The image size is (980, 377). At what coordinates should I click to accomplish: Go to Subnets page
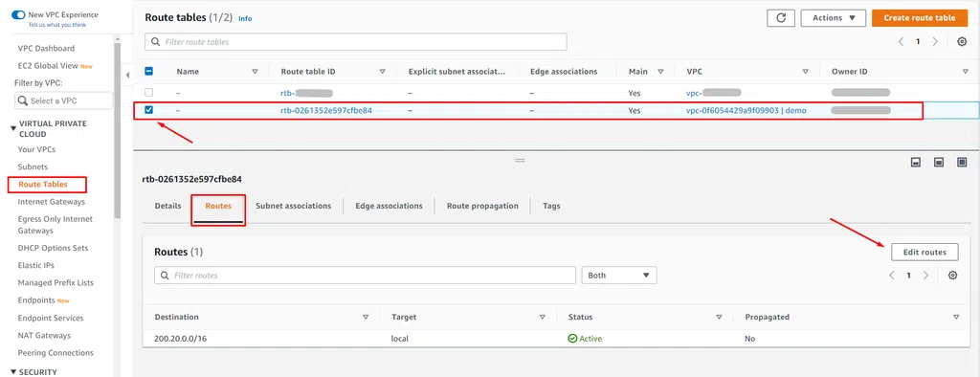point(33,166)
